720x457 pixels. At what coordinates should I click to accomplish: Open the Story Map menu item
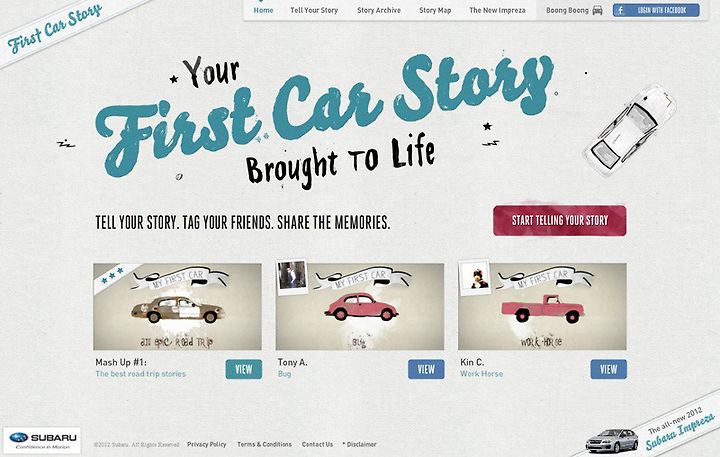point(435,10)
